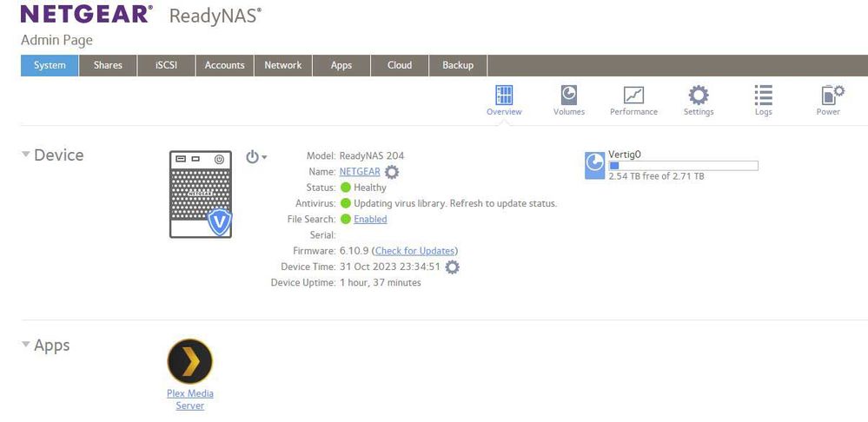Open the Power section icon
Image resolution: width=868 pixels, height=422 pixels.
(x=832, y=96)
